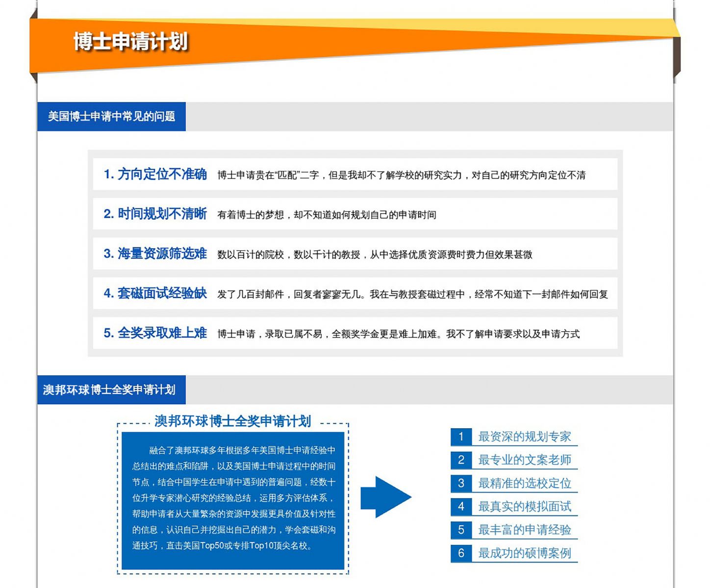
Task: Click description starting 博士申请，录取已属不易
Action: [x=399, y=334]
